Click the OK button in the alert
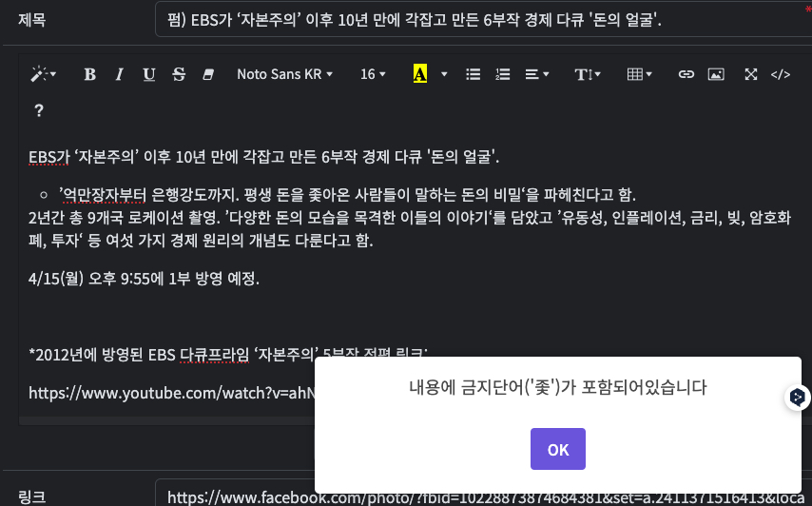This screenshot has height=506, width=812. [558, 449]
